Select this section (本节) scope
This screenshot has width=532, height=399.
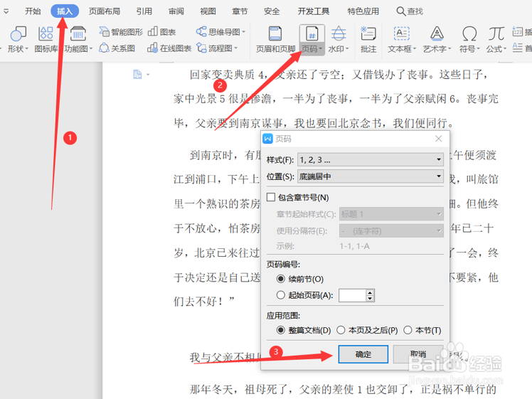pyautogui.click(x=408, y=330)
